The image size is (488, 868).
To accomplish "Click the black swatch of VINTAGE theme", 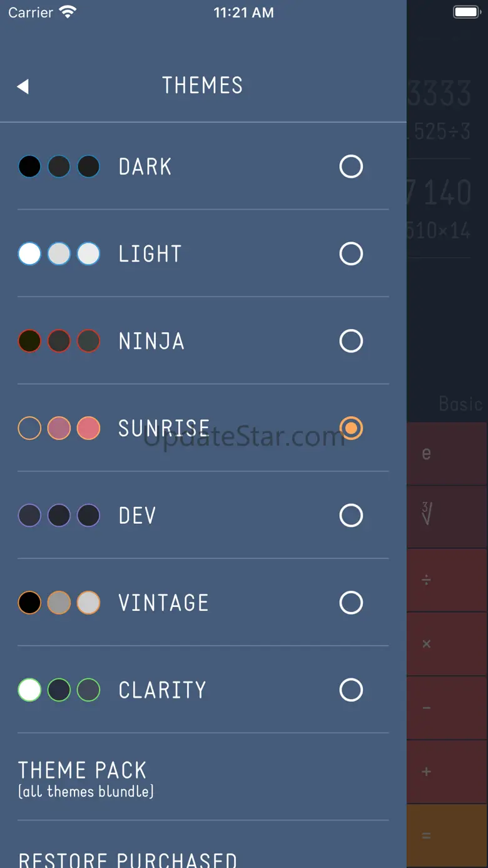I will [x=29, y=603].
